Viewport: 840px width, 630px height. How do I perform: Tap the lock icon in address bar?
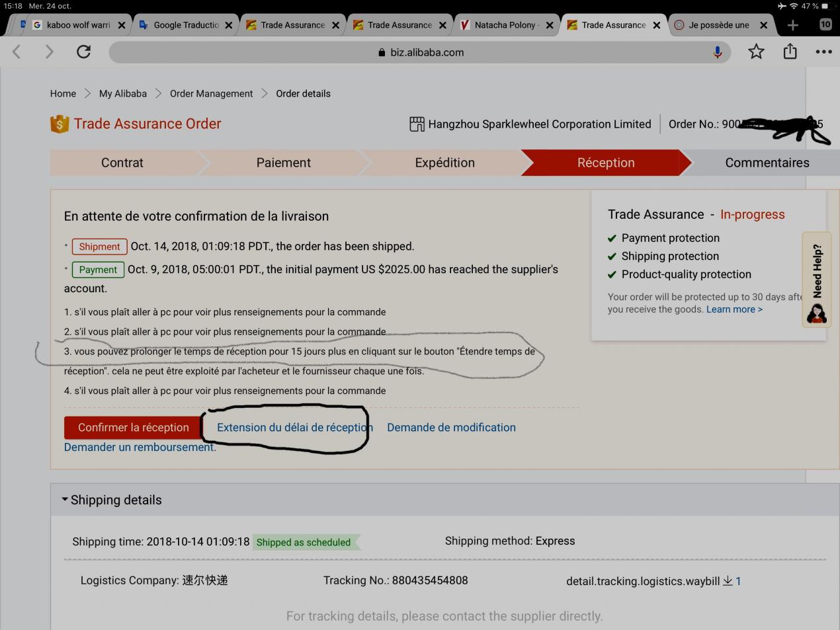382,52
